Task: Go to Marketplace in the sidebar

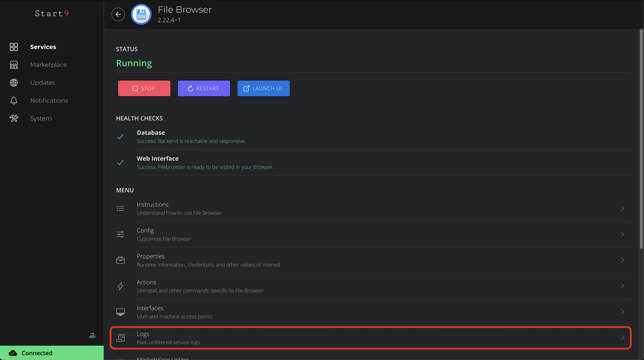Action: point(48,65)
